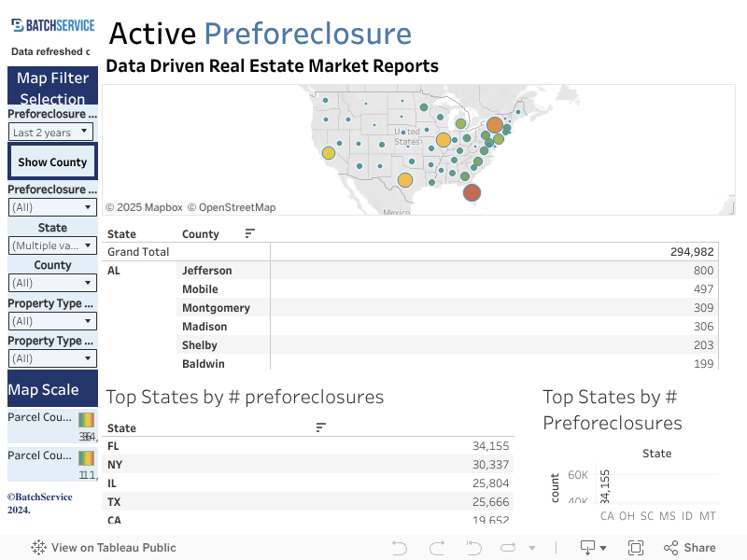Select the Jefferson county row
Screen dimensions: 747x560
click(207, 271)
